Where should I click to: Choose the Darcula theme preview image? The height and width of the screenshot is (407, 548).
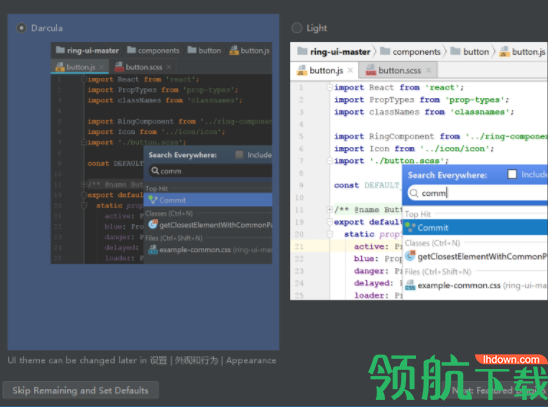(161, 153)
